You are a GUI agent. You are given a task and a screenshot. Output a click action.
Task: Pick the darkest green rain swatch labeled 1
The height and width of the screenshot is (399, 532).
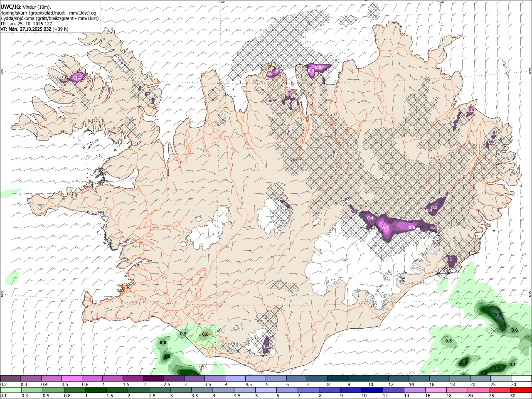pyautogui.click(x=96, y=390)
